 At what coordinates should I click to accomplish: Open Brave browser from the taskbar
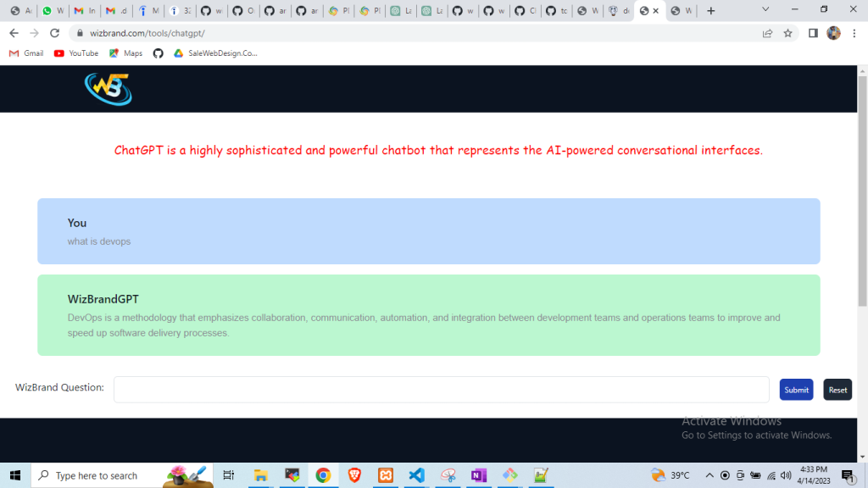(x=354, y=475)
